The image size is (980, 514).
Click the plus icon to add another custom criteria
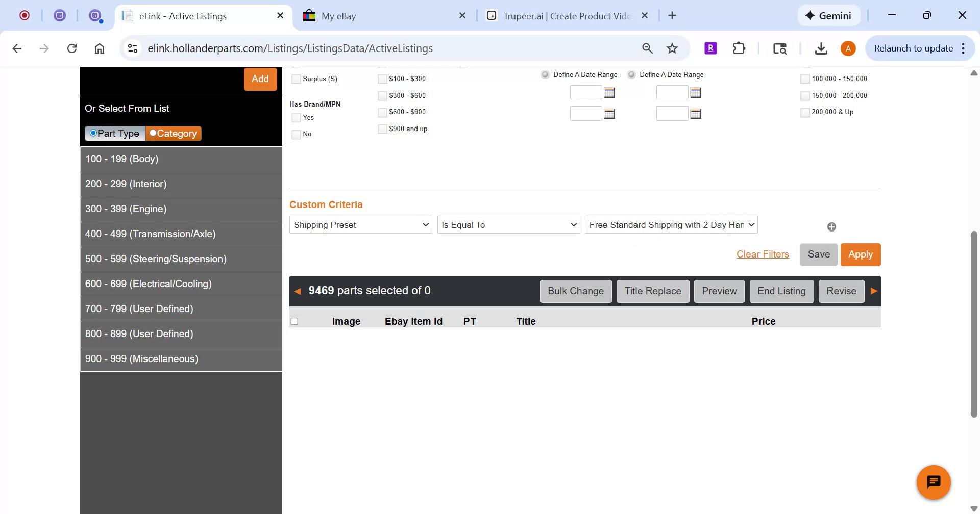[x=831, y=226]
